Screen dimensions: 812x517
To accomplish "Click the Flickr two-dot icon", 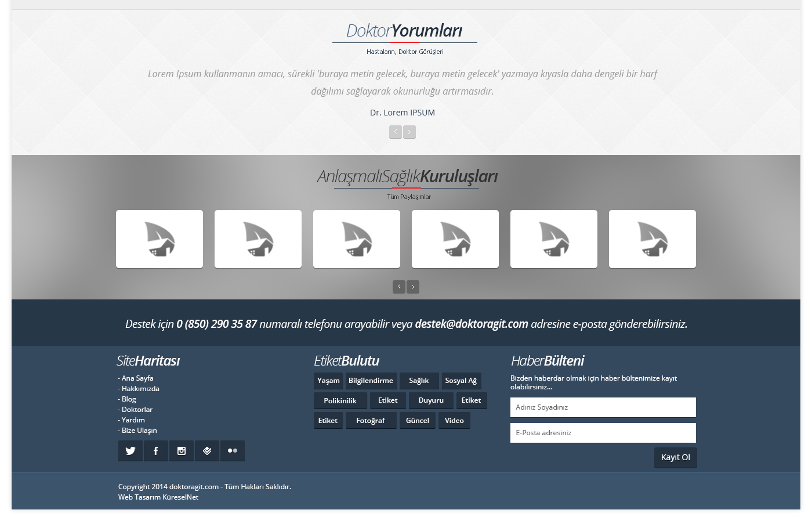I will pos(233,451).
